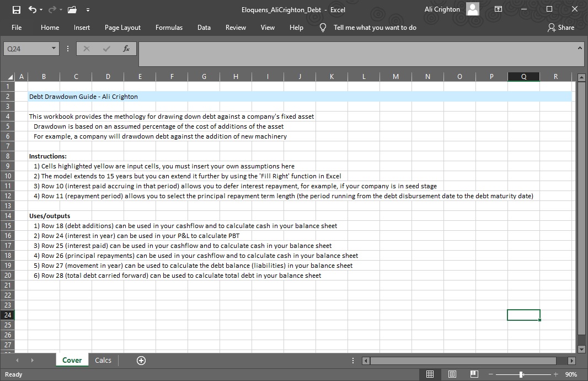This screenshot has height=381, width=588.
Task: Select row 24 header
Action: (x=8, y=315)
